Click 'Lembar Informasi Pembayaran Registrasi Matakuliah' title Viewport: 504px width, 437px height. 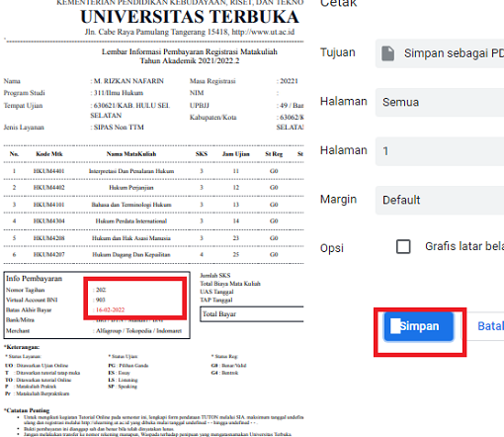[190, 51]
